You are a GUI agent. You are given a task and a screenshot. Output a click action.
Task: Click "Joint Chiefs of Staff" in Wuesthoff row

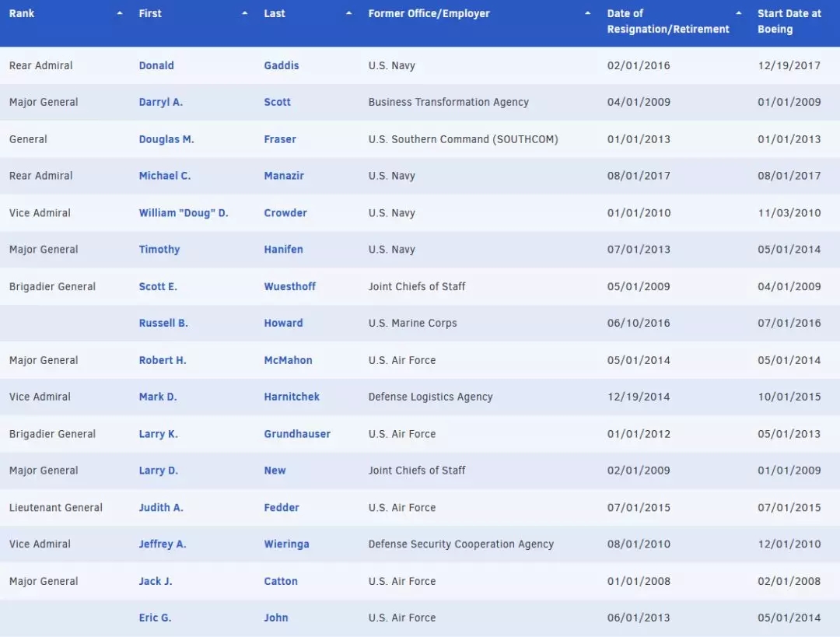(417, 287)
